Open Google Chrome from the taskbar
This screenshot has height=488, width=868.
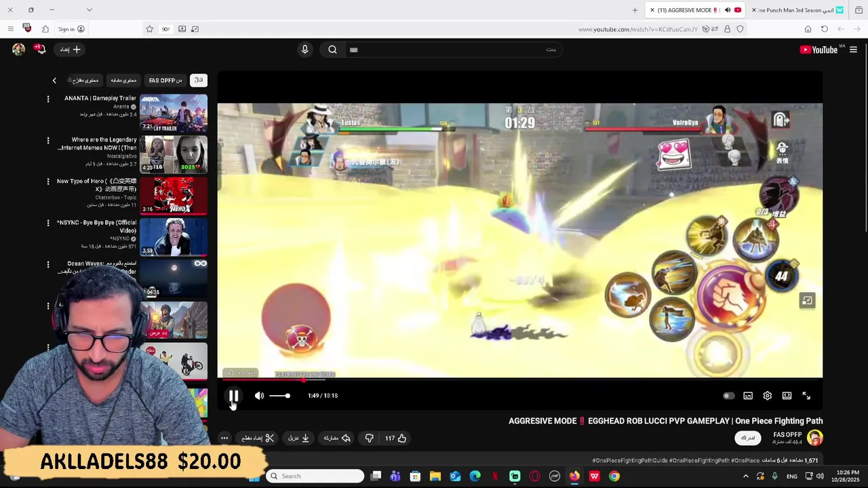click(614, 476)
